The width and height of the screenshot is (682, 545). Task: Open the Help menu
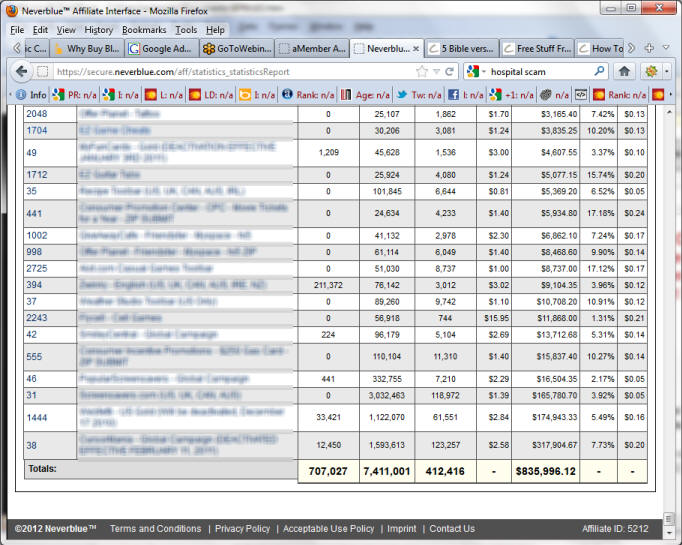[215, 30]
